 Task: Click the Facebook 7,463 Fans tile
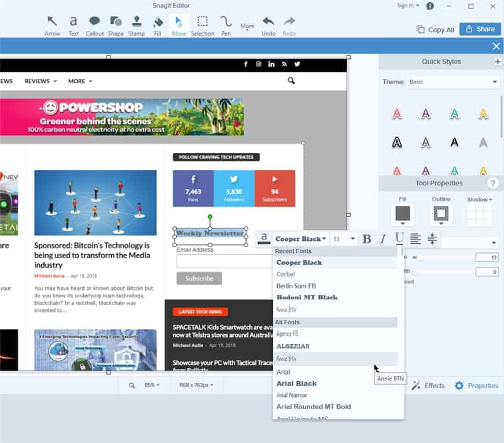pos(193,189)
